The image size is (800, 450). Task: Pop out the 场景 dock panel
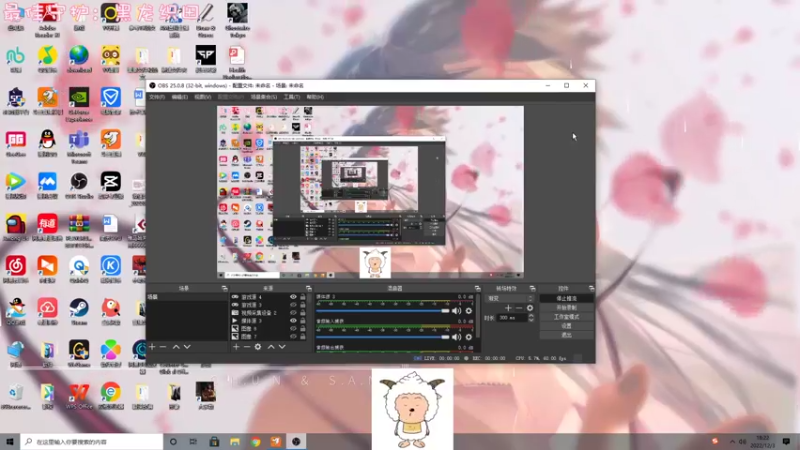pyautogui.click(x=224, y=288)
